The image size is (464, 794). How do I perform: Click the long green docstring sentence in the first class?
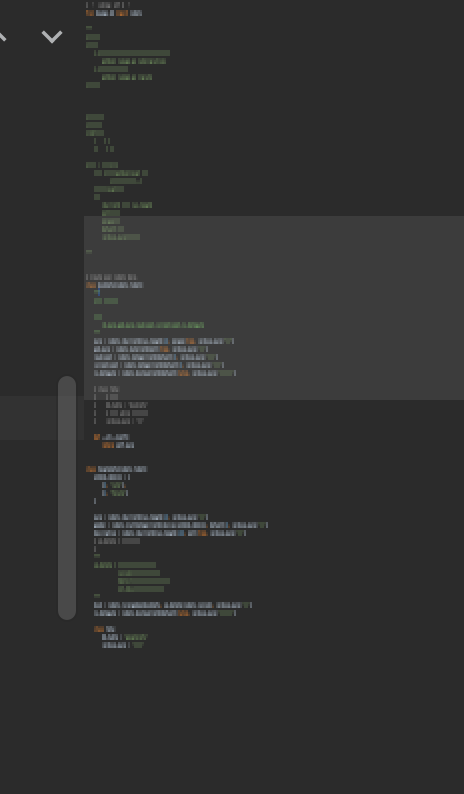pyautogui.click(x=153, y=325)
